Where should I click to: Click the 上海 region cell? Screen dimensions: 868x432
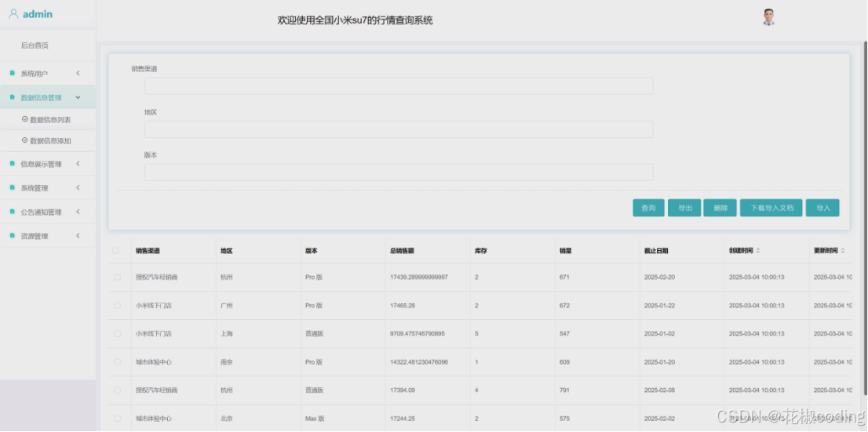(x=226, y=333)
